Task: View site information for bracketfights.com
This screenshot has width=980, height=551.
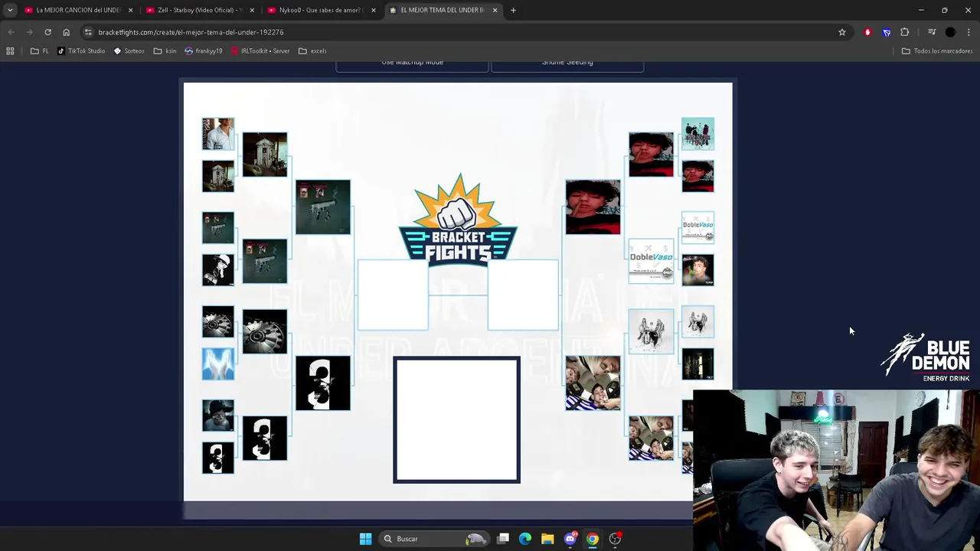Action: pos(88,32)
